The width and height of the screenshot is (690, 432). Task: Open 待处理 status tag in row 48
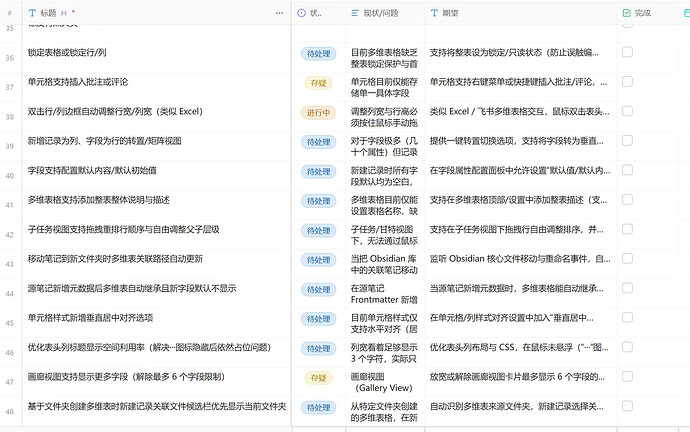pyautogui.click(x=319, y=407)
